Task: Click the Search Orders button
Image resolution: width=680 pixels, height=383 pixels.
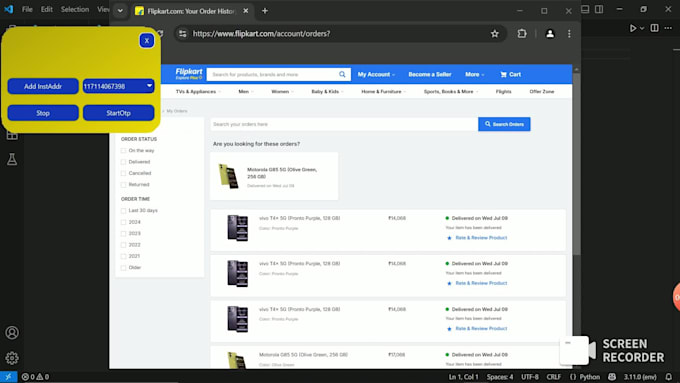Action: pyautogui.click(x=504, y=124)
